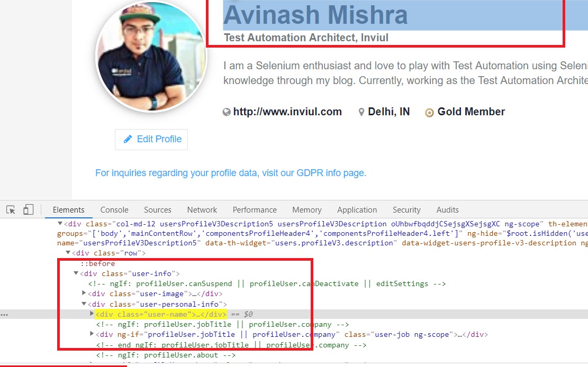This screenshot has width=588, height=367.
Task: Expand the user-job ng-scope div node
Action: (x=92, y=334)
